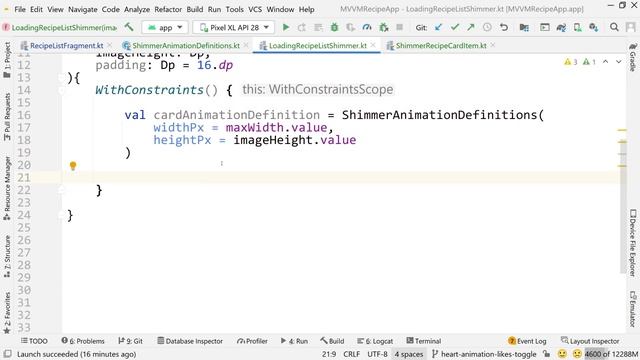Attach debugger to Android process icon

pos(384,27)
